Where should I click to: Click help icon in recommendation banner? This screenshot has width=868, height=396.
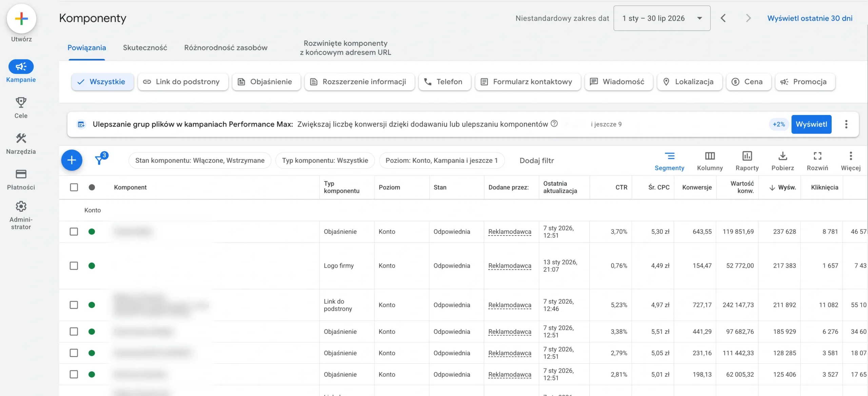coord(554,124)
